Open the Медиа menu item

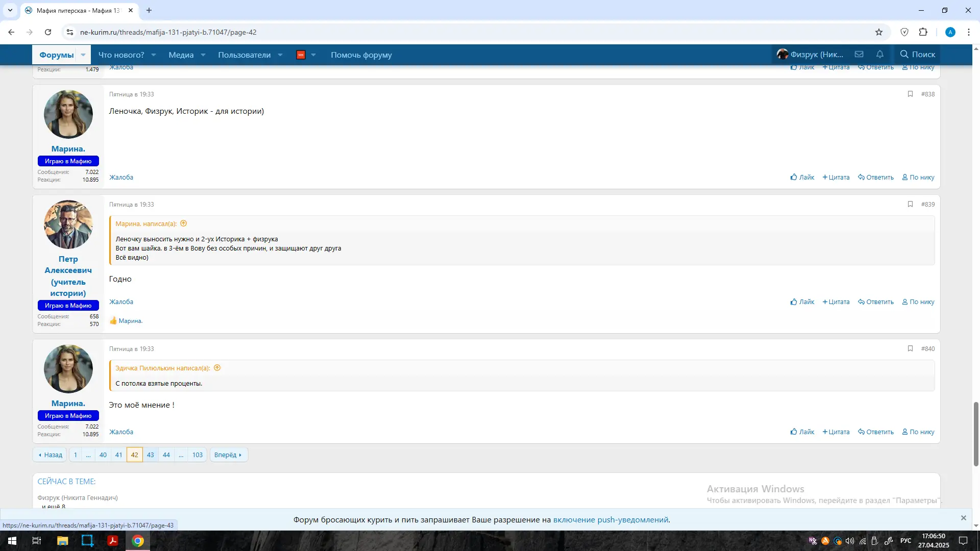[181, 55]
